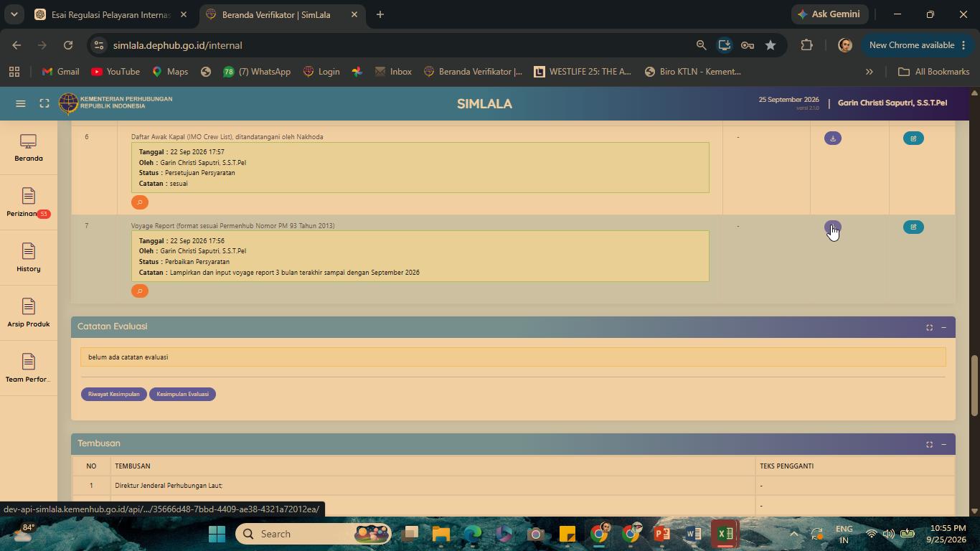Open Beranda in the sidebar
The height and width of the screenshot is (551, 980).
(x=29, y=148)
